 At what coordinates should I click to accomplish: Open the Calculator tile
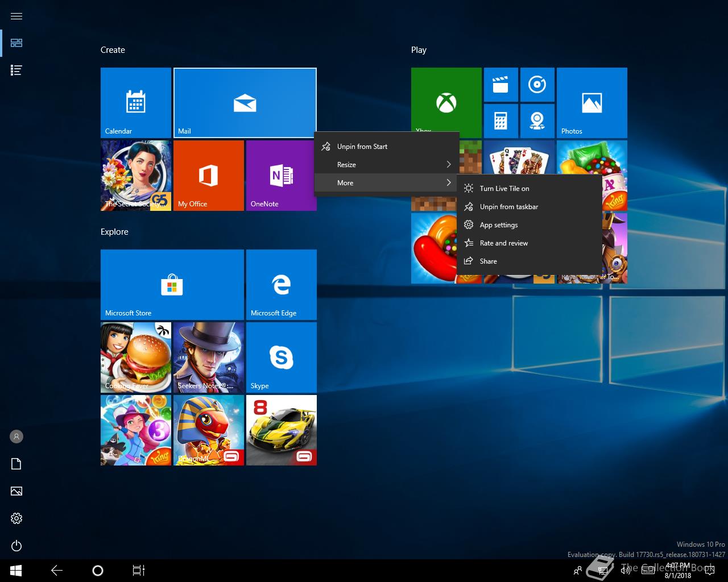click(501, 121)
